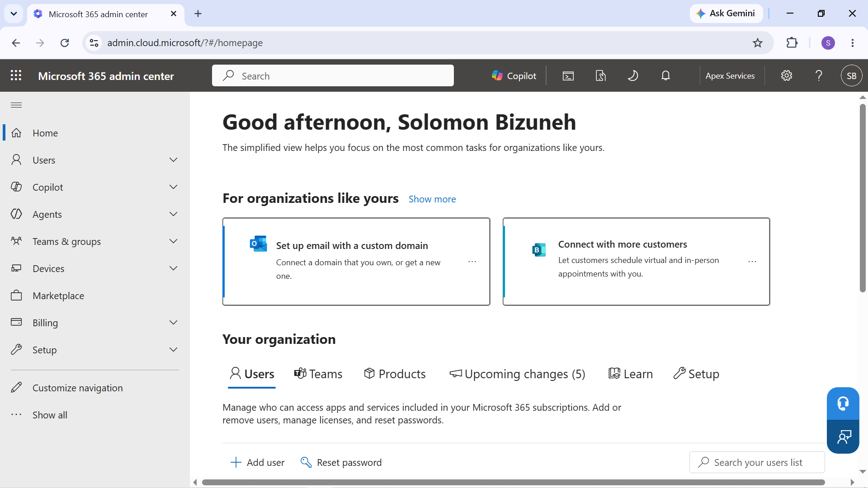868x488 pixels.
Task: Expand the Billing navigation chevron
Action: (173, 323)
